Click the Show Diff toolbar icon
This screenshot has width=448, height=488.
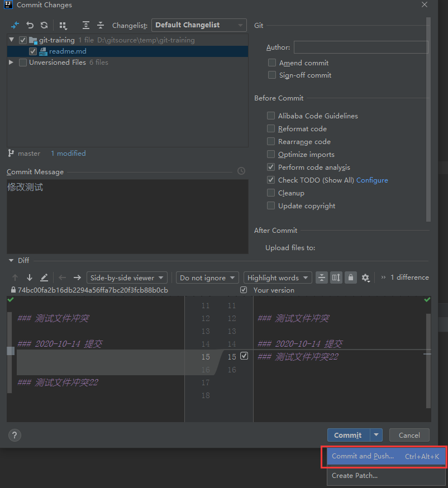[x=15, y=25]
